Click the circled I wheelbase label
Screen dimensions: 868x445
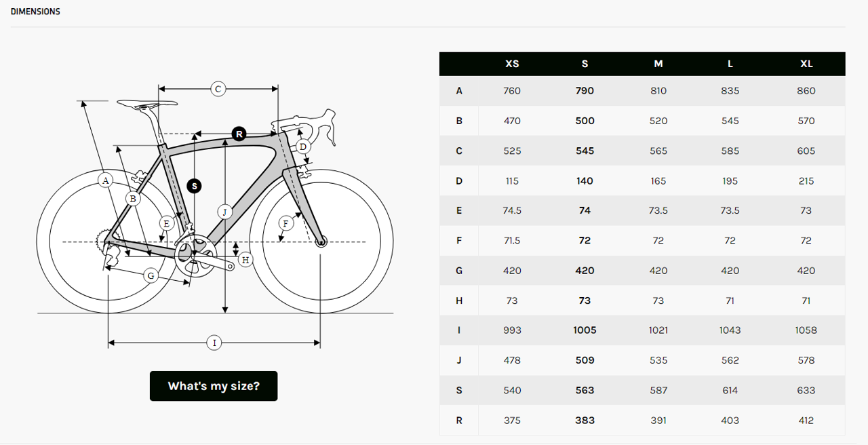point(214,343)
